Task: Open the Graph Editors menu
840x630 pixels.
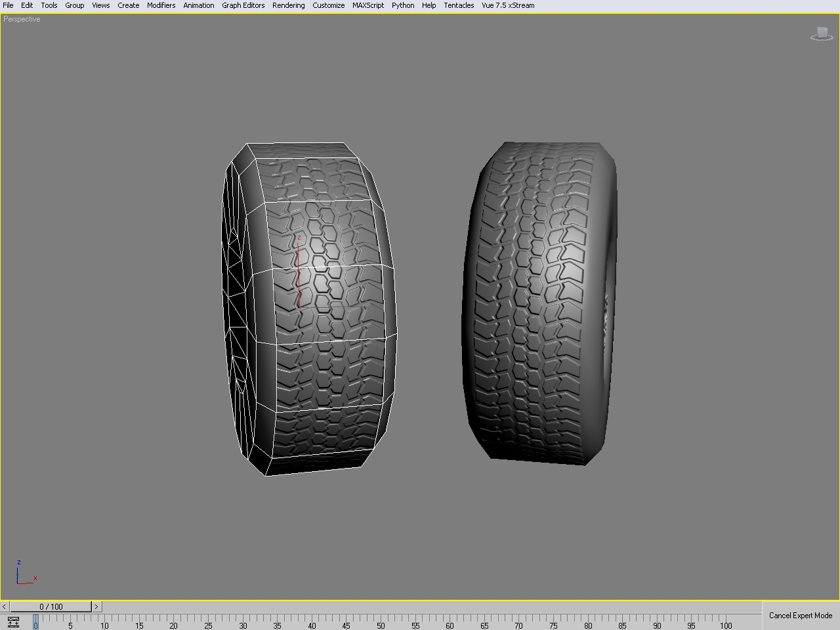Action: coord(243,5)
